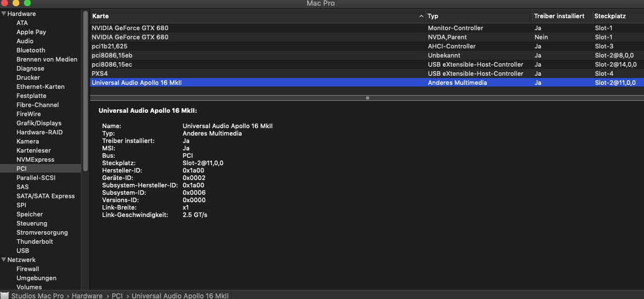
Task: Open Festplatte category
Action: [31, 96]
